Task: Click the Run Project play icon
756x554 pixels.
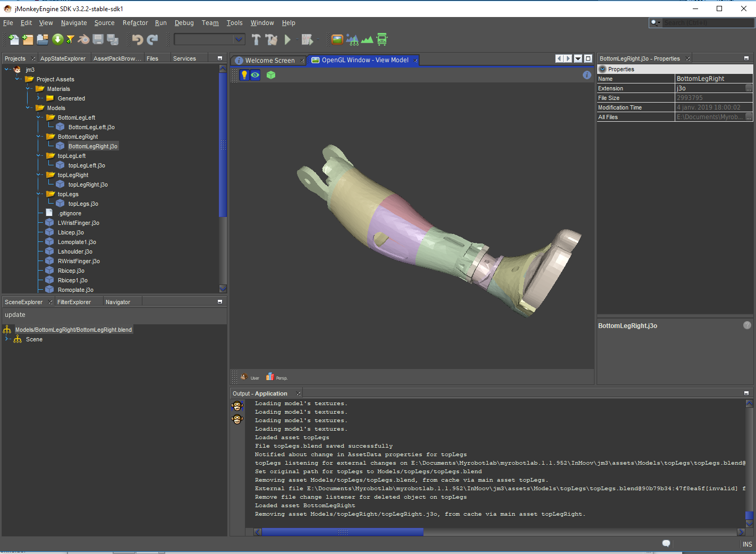Action: (x=287, y=39)
